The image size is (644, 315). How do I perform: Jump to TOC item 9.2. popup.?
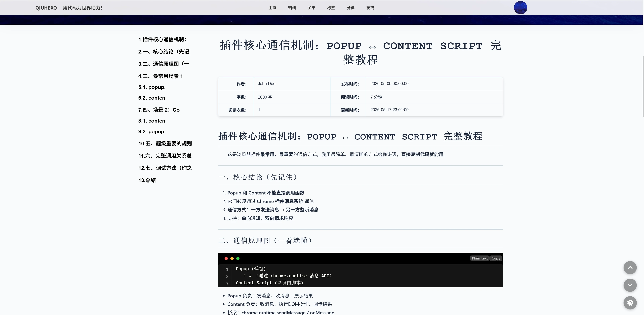(152, 131)
